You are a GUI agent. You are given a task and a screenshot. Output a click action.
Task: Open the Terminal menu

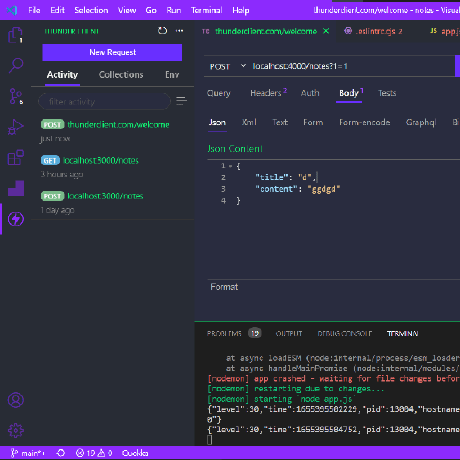(x=207, y=10)
